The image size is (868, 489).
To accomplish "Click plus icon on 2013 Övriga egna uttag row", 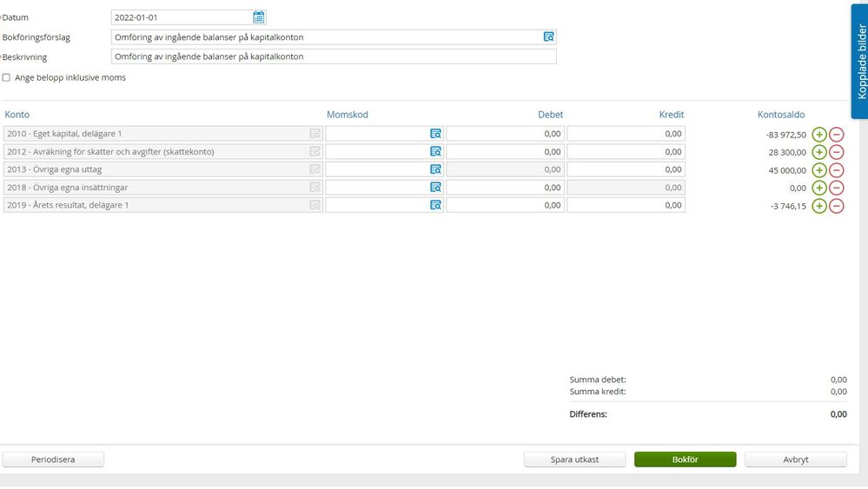I will coord(818,170).
